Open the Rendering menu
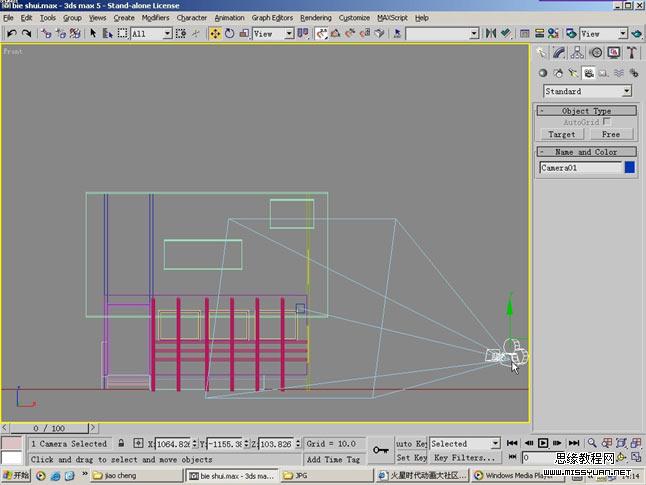Viewport: 646px width, 485px height. tap(316, 18)
